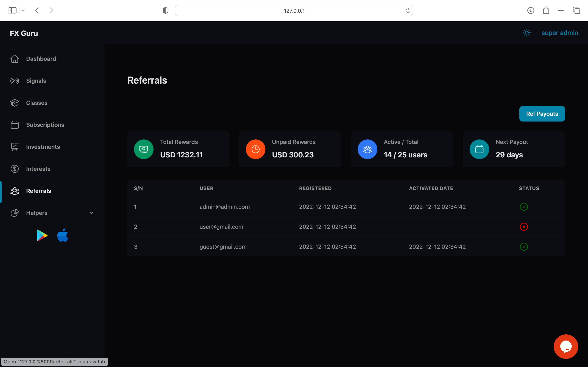The height and width of the screenshot is (367, 588).
Task: Open the Google Play store icon
Action: [x=42, y=235]
